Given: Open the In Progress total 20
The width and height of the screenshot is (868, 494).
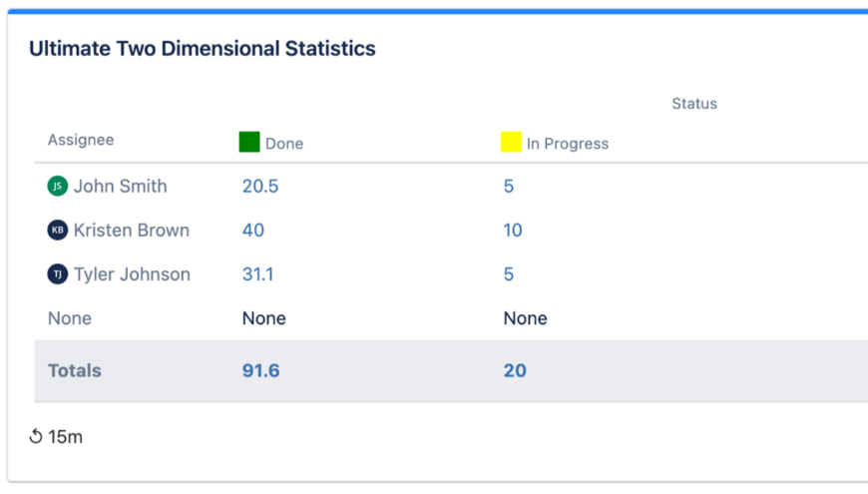Looking at the screenshot, I should tap(515, 371).
